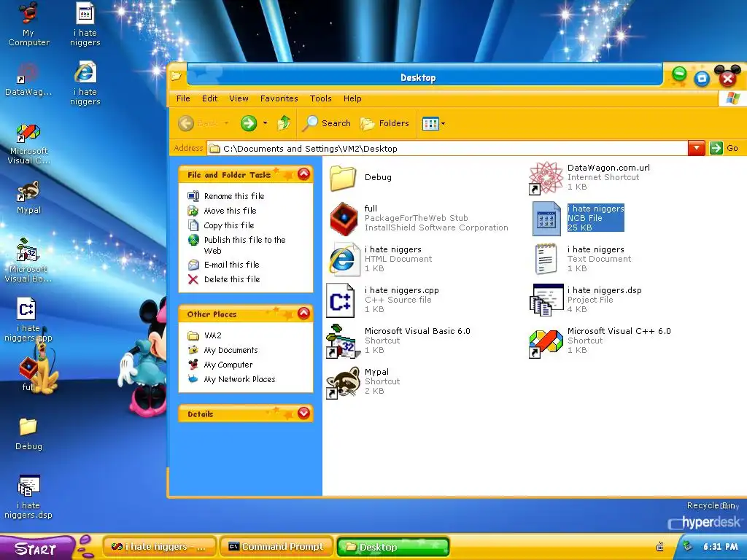
Task: Click the Go button
Action: coord(724,148)
